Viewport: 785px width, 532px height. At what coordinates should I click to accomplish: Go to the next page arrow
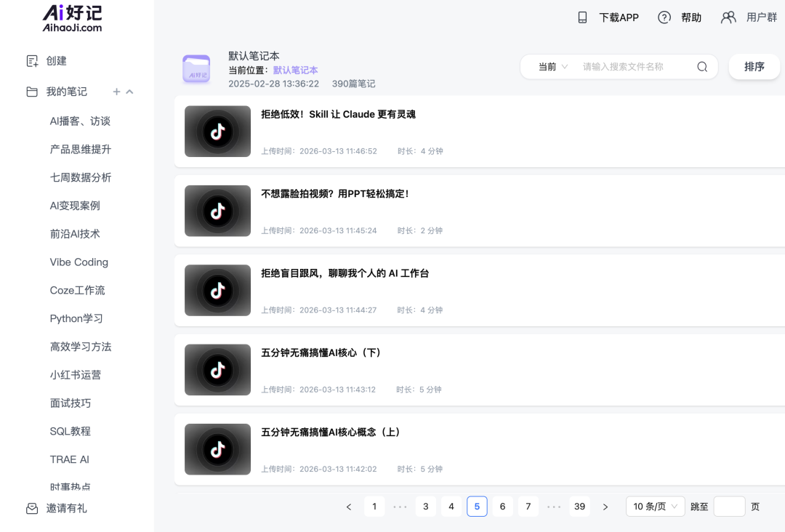pos(605,507)
